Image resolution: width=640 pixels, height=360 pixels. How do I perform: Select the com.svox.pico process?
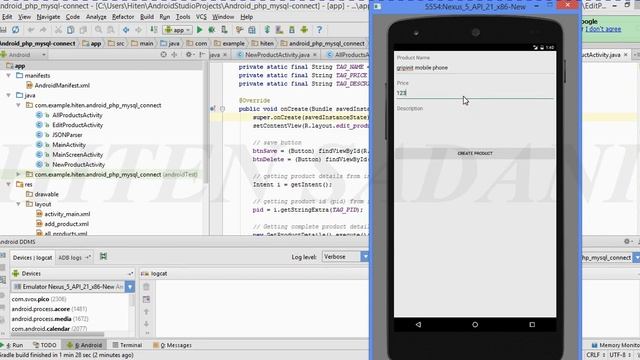tap(39, 299)
